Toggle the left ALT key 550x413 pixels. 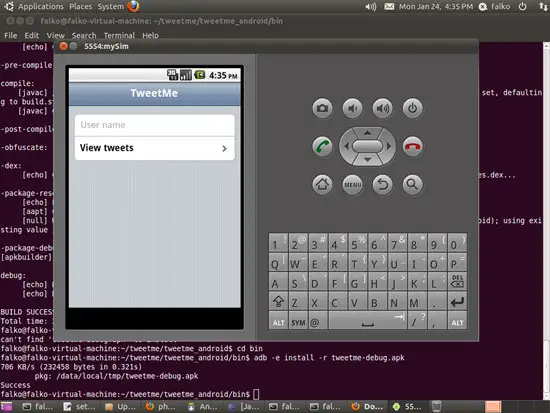tap(279, 322)
